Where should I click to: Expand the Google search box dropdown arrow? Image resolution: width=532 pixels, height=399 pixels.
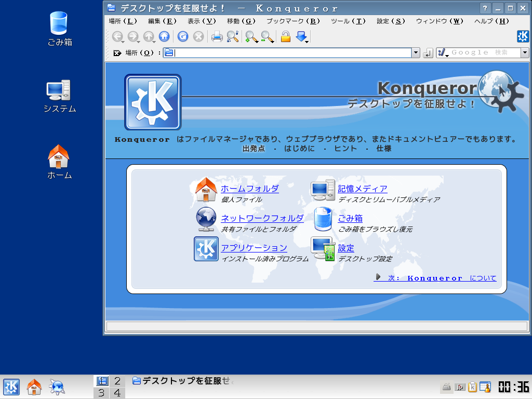click(525, 53)
